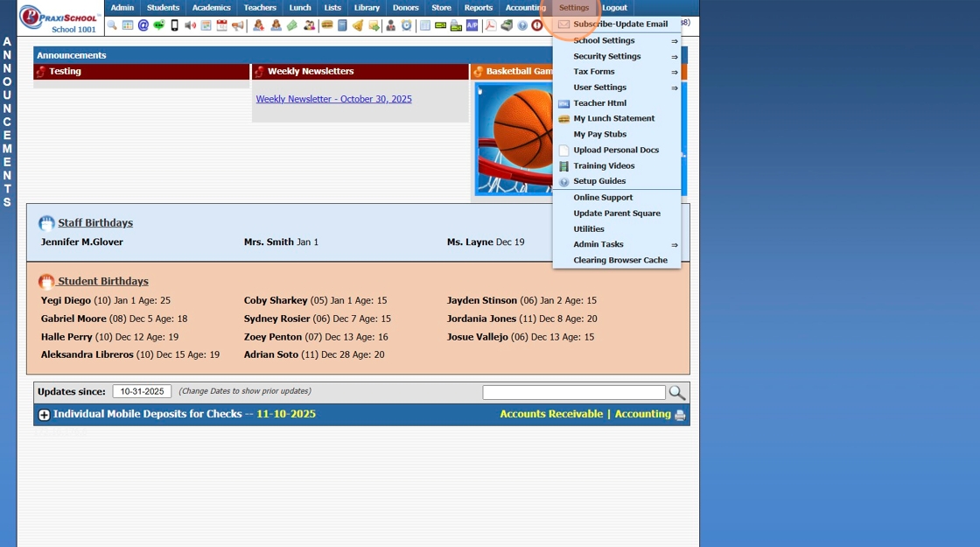The height and width of the screenshot is (547, 980).
Task: Open the Accounts Receivable link
Action: tap(551, 414)
